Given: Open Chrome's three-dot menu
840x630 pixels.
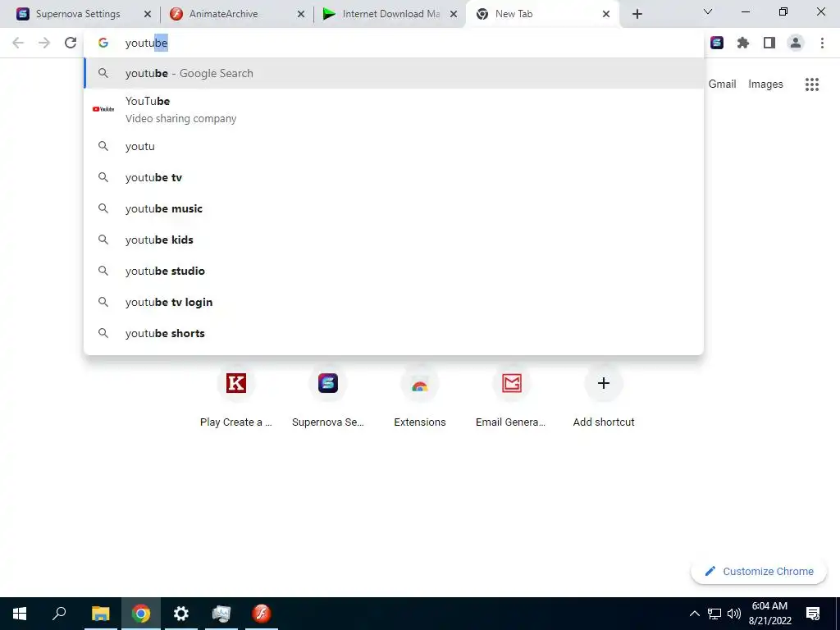Looking at the screenshot, I should pyautogui.click(x=822, y=43).
